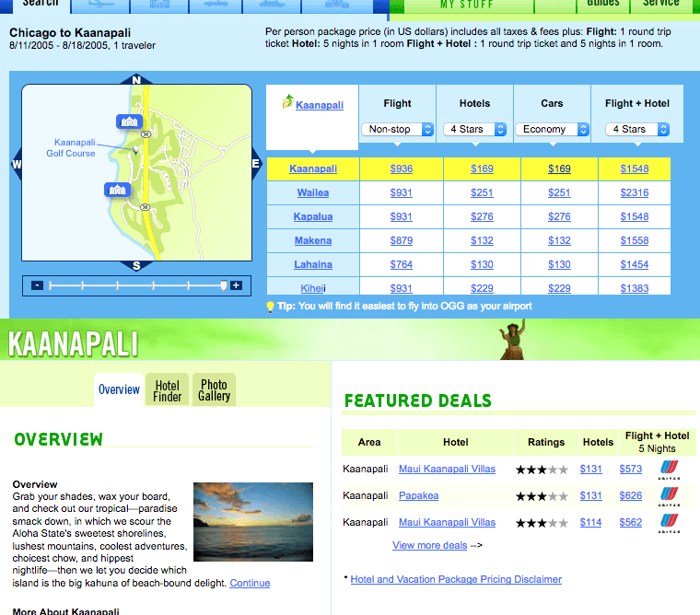The image size is (700, 615).
Task: Pan the map east with the E arrow
Action: [x=256, y=164]
